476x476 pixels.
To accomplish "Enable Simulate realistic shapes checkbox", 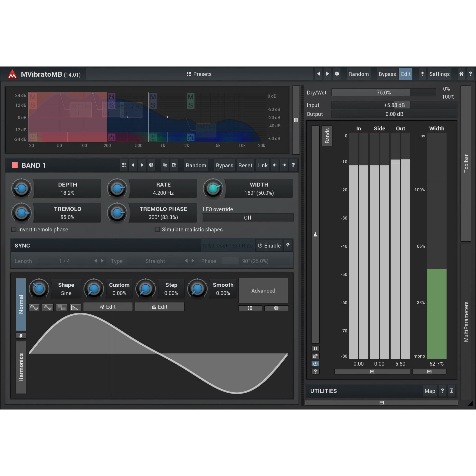I will 157,229.
